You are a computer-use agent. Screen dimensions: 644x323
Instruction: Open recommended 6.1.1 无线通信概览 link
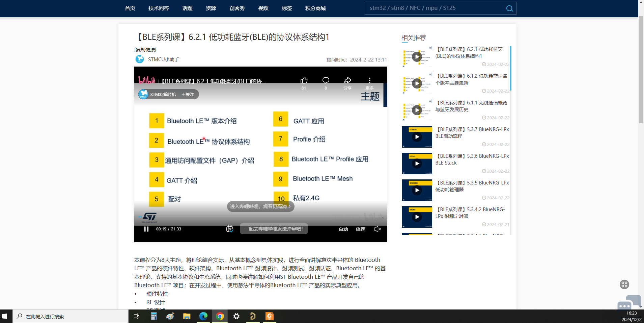click(471, 106)
